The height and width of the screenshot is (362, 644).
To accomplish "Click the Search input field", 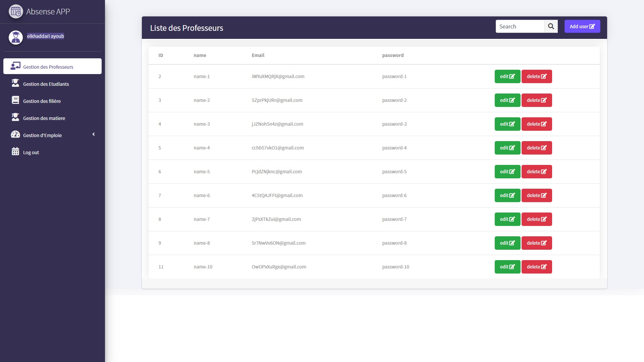I will tap(520, 26).
